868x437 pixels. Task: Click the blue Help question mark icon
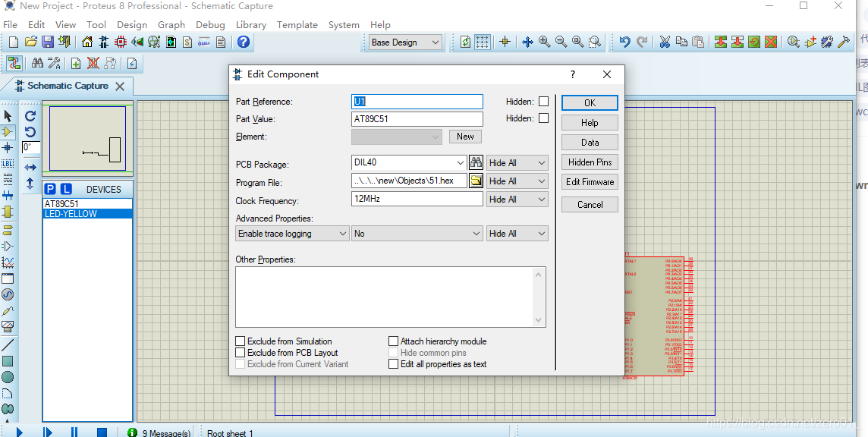pyautogui.click(x=243, y=42)
